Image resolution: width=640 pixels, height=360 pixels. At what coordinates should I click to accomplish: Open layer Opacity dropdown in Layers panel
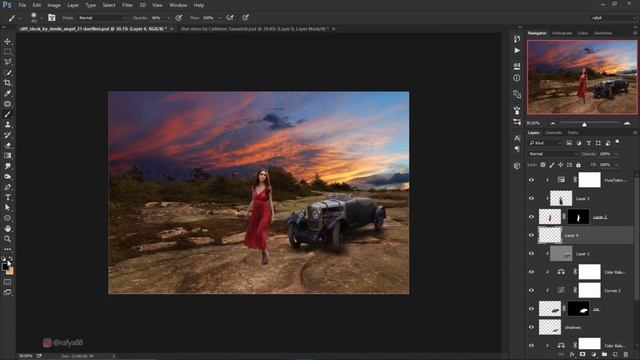(x=617, y=154)
